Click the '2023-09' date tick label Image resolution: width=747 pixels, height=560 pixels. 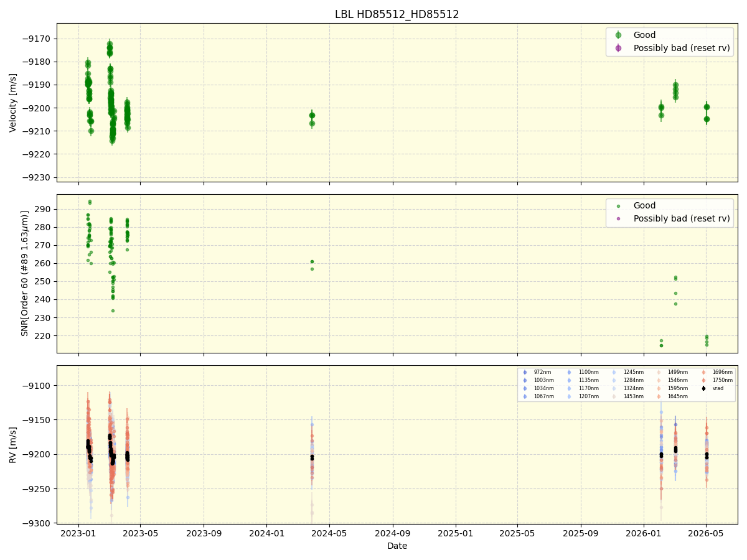[x=204, y=533]
